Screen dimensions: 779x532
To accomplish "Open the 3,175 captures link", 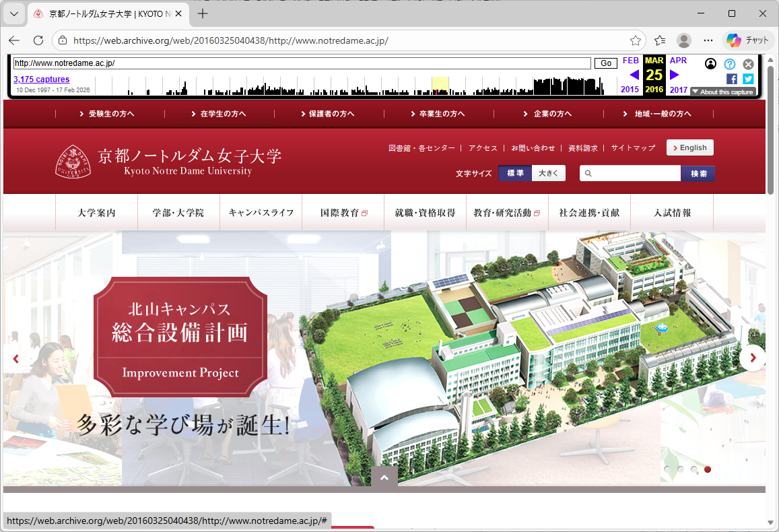I will pos(41,79).
